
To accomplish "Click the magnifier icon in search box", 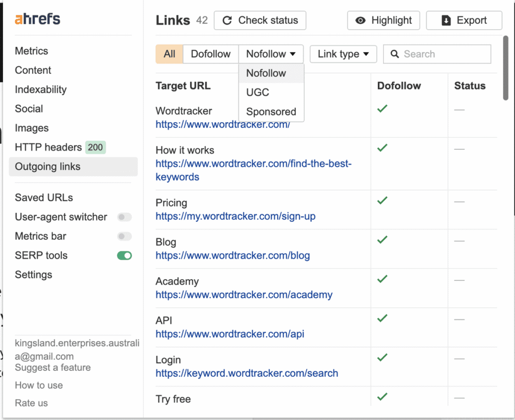I will pyautogui.click(x=395, y=54).
